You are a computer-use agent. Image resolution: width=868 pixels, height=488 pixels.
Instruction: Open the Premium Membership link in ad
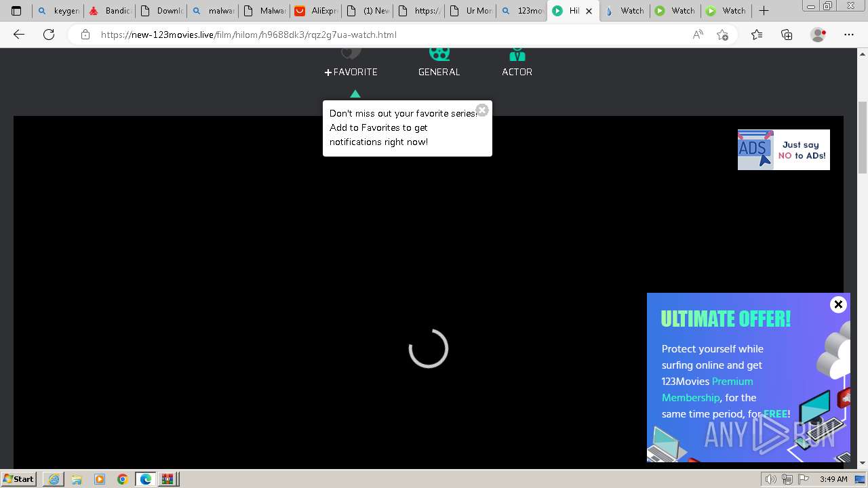click(x=707, y=389)
